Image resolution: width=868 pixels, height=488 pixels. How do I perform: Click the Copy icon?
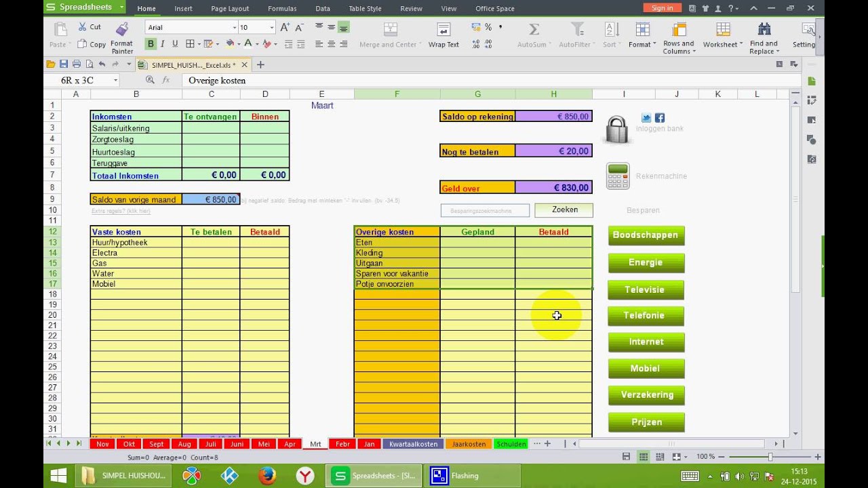pyautogui.click(x=82, y=44)
